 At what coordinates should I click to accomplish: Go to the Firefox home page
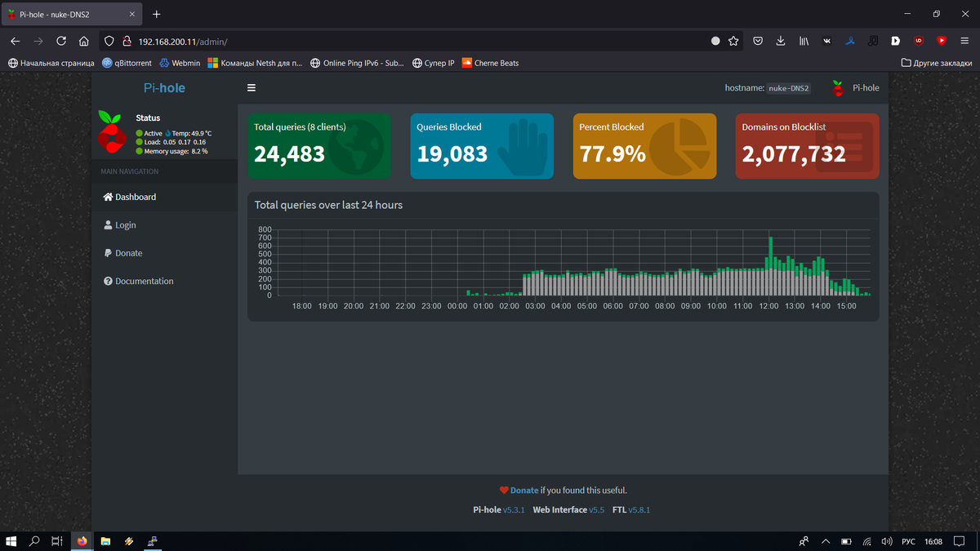pos(84,41)
